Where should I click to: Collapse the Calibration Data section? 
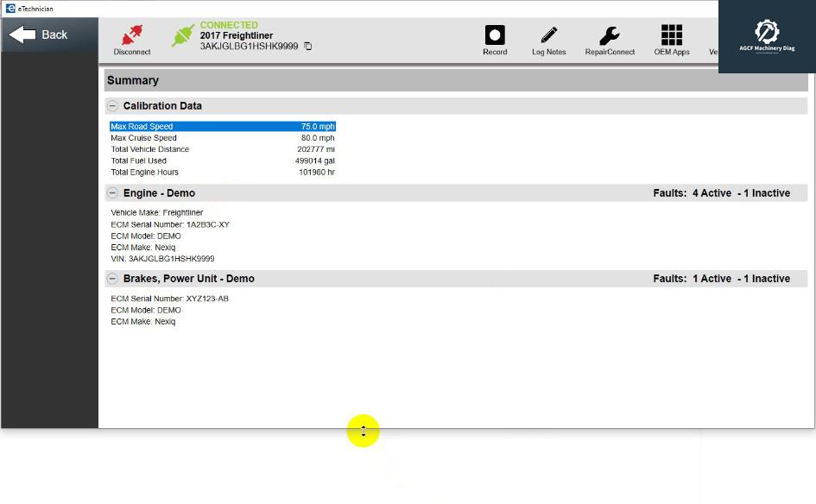(x=112, y=105)
